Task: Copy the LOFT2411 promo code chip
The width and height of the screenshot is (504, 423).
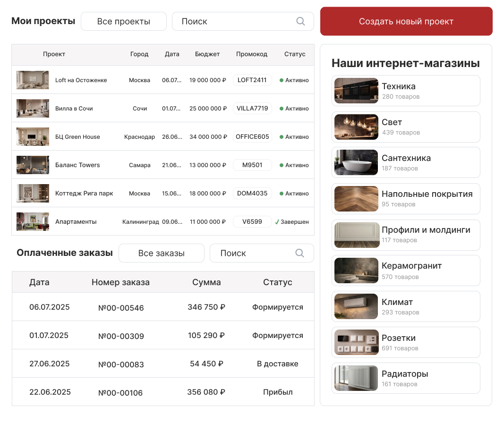Action: (252, 80)
